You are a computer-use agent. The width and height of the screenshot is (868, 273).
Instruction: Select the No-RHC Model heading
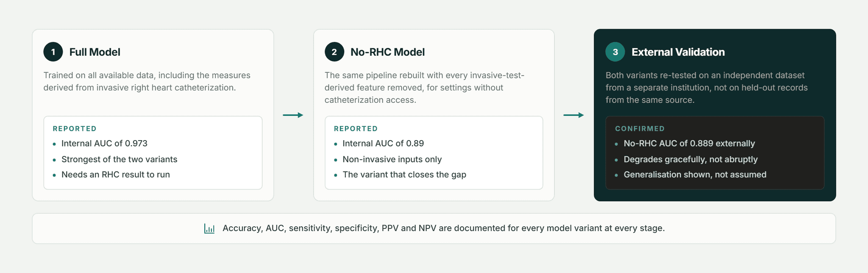tap(388, 52)
